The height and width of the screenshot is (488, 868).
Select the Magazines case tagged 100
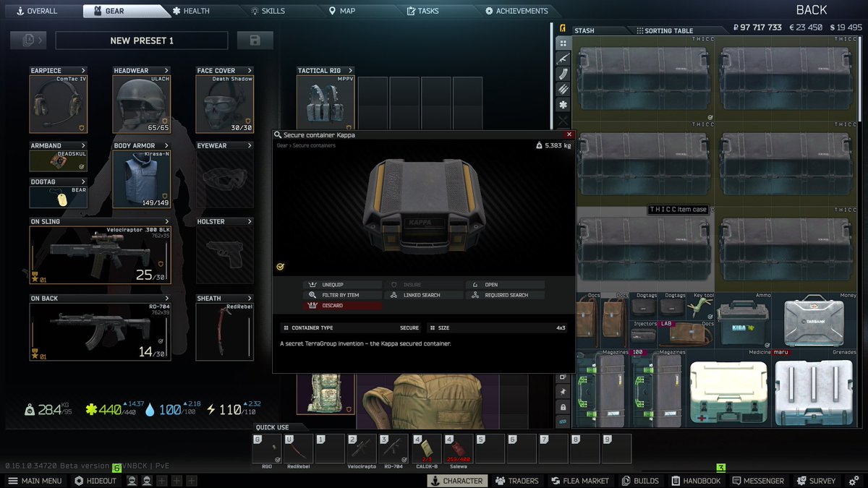pyautogui.click(x=659, y=388)
